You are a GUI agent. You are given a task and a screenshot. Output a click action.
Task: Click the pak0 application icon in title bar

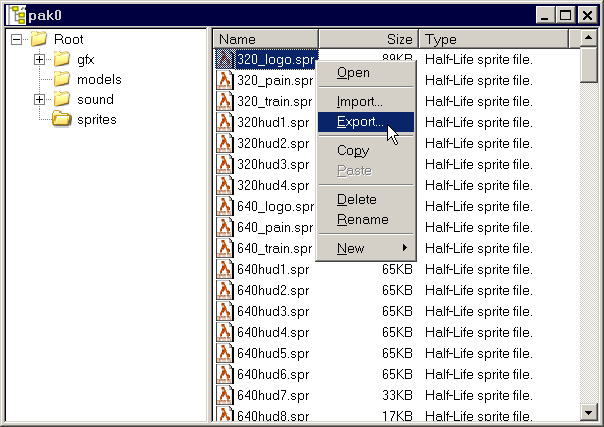pos(16,16)
